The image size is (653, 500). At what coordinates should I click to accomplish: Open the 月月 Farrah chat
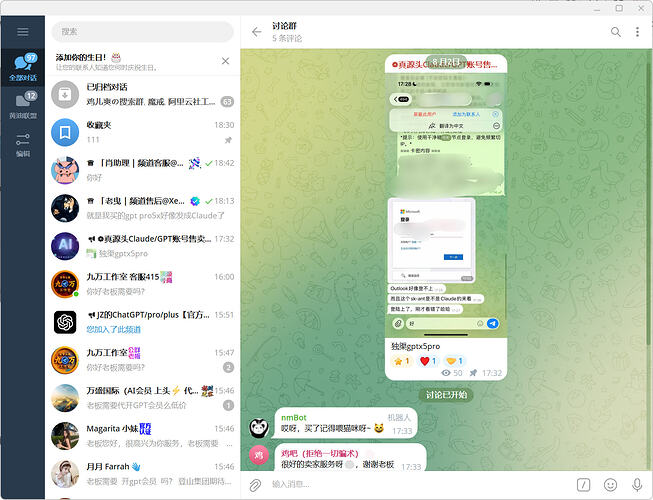(143, 474)
